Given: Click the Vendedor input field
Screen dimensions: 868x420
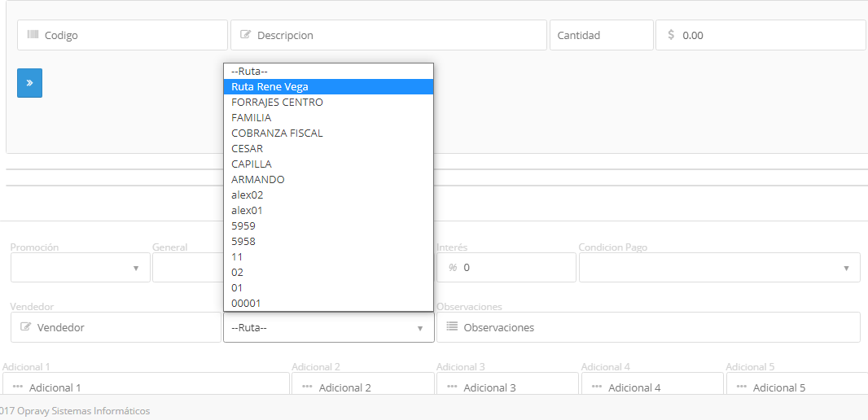Looking at the screenshot, I should pos(116,327).
